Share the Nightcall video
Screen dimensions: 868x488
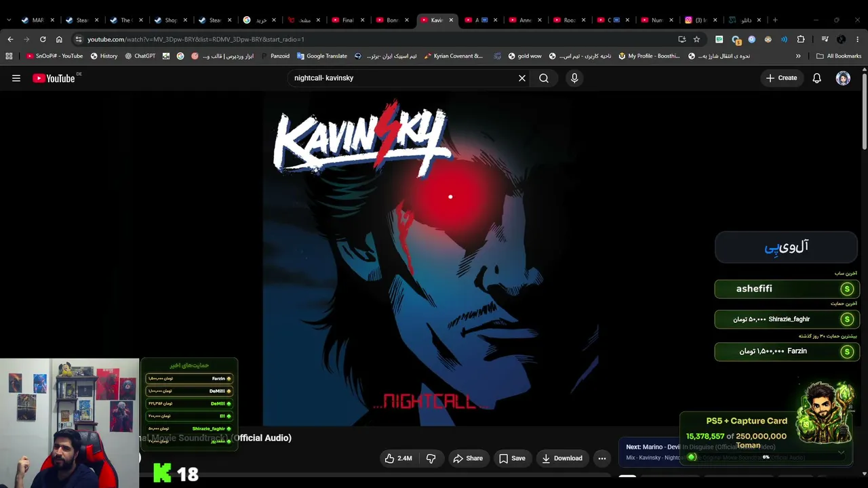[x=468, y=458]
